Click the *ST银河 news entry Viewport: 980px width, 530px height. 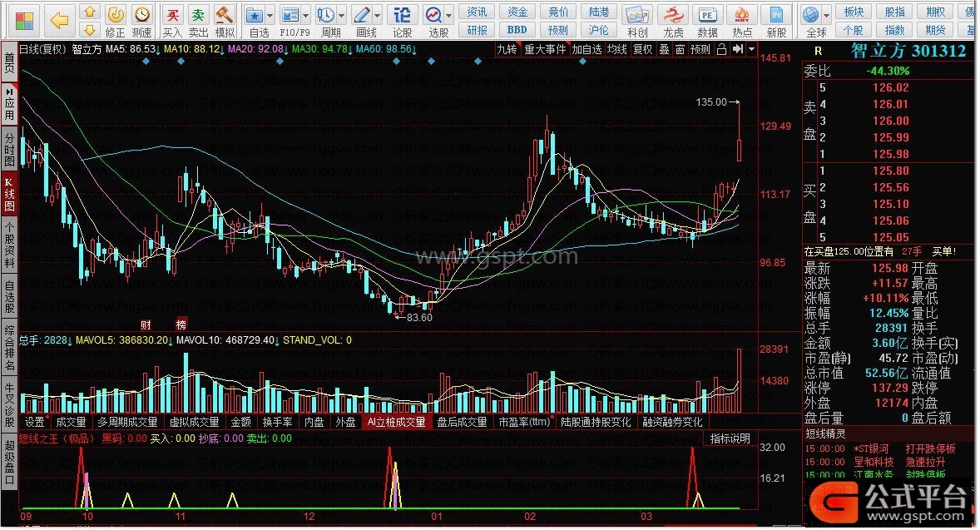coord(871,448)
